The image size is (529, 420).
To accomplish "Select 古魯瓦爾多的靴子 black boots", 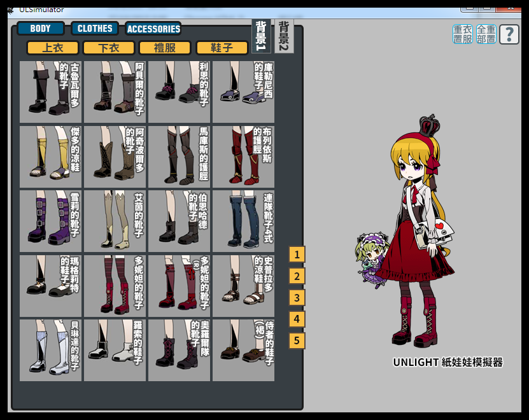I will pos(50,92).
